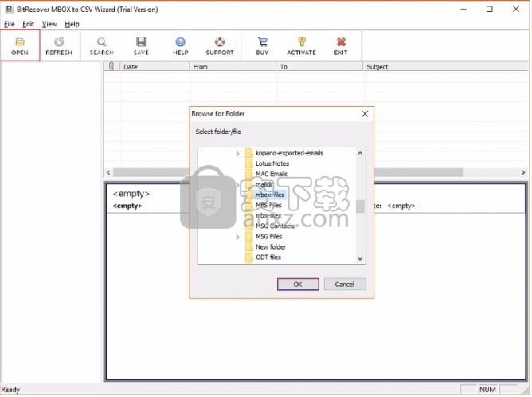Click the Search toolbar icon
The height and width of the screenshot is (397, 532).
coord(101,41)
